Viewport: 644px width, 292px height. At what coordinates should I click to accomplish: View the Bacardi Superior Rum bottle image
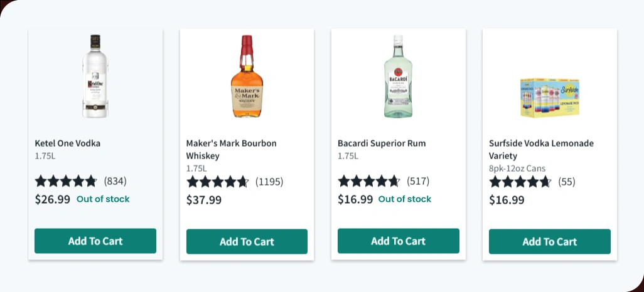(x=398, y=76)
